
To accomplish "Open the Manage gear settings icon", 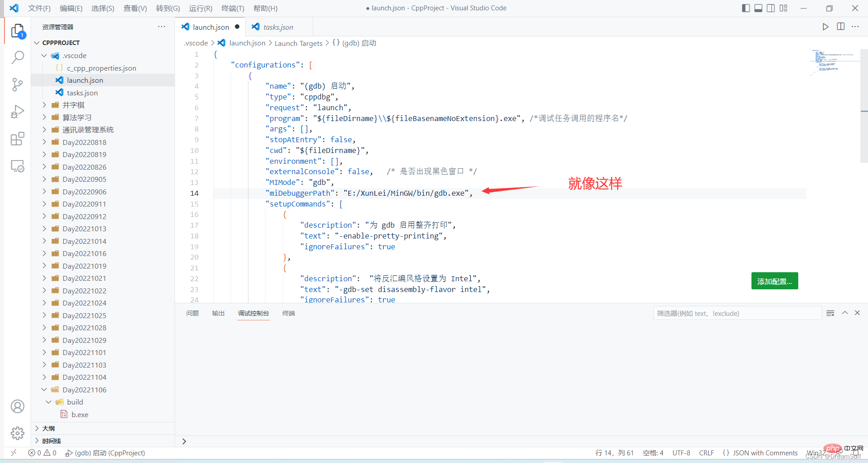I will pyautogui.click(x=18, y=433).
